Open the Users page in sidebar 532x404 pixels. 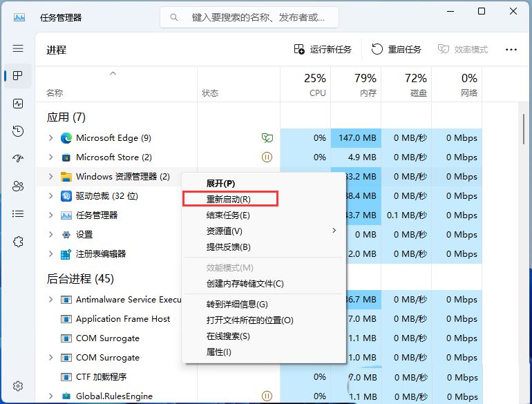point(18,186)
